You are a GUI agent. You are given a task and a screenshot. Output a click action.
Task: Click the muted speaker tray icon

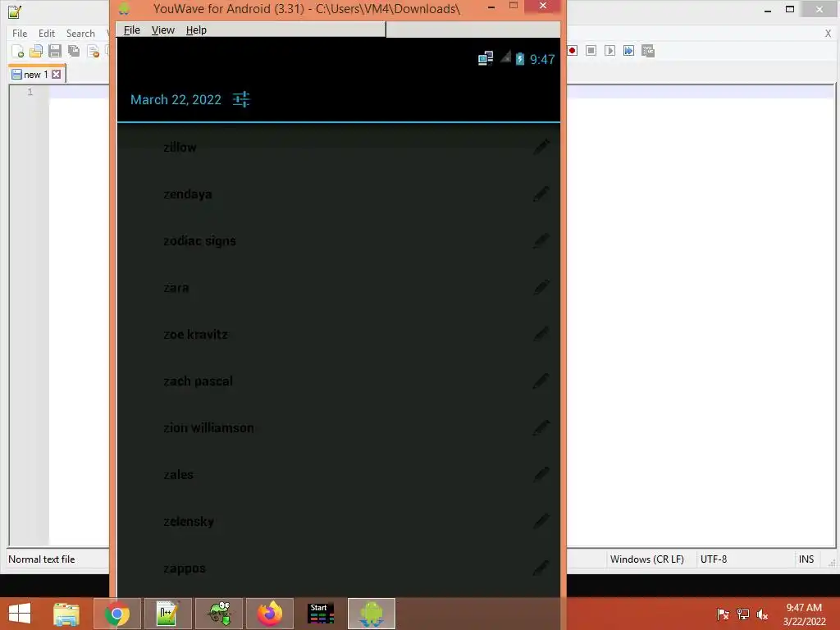point(762,614)
